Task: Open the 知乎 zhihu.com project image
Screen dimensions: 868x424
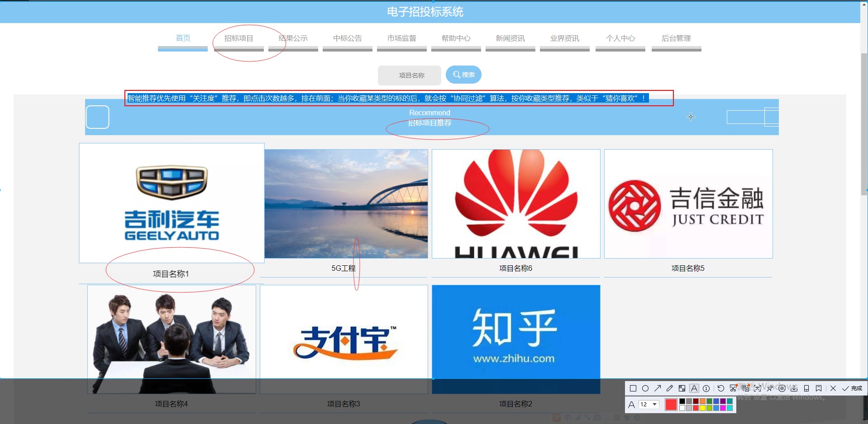Action: coord(516,339)
